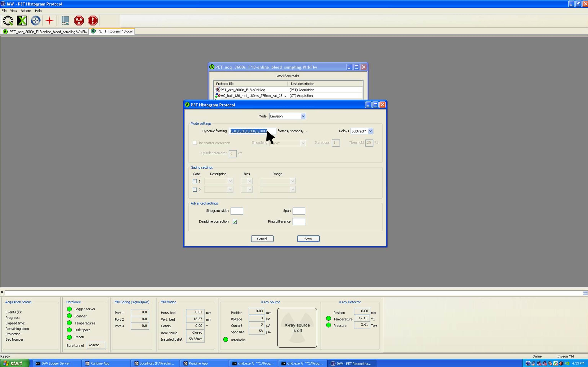The height and width of the screenshot is (367, 588).
Task: Switch to PET_acq_3600s_F18-online_blood_sampling.WrkFlw tab
Action: click(x=46, y=32)
